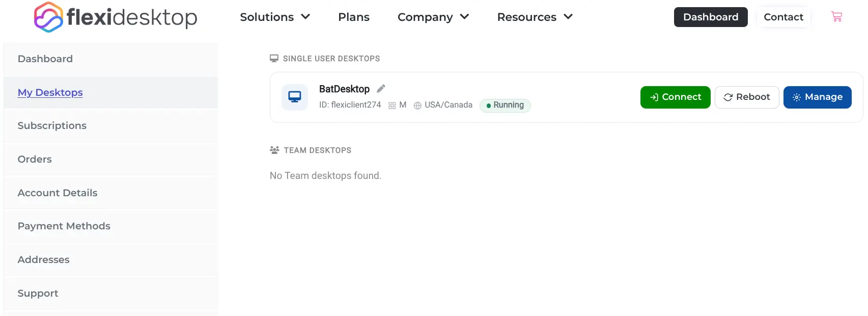868x316 pixels.
Task: Select Dashboard in the sidebar
Action: [x=110, y=59]
